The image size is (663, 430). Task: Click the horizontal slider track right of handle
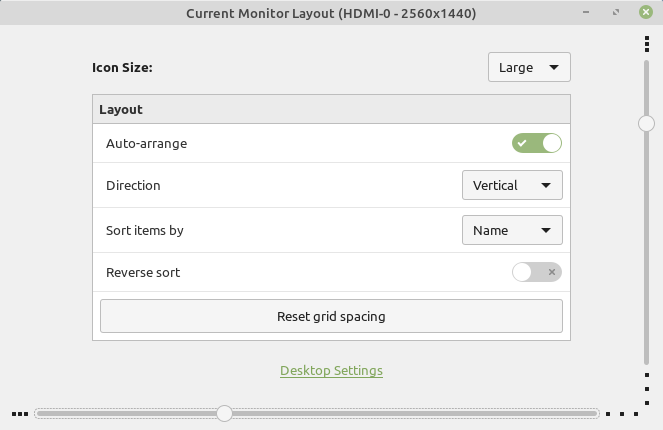pos(410,413)
